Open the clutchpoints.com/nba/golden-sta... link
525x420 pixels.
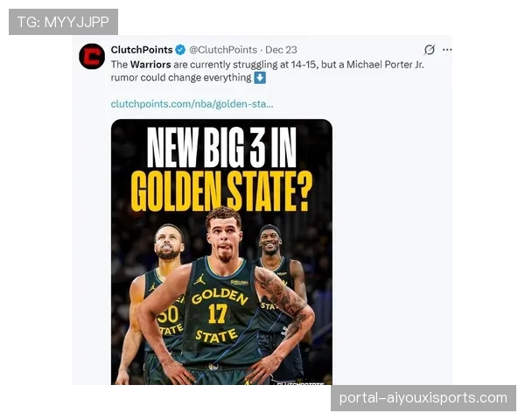pos(192,104)
